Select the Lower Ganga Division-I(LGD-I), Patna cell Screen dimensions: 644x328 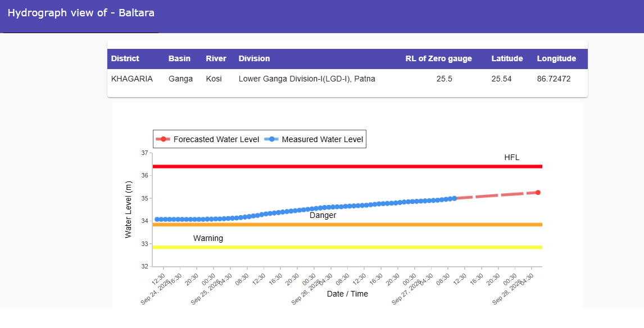tap(307, 79)
